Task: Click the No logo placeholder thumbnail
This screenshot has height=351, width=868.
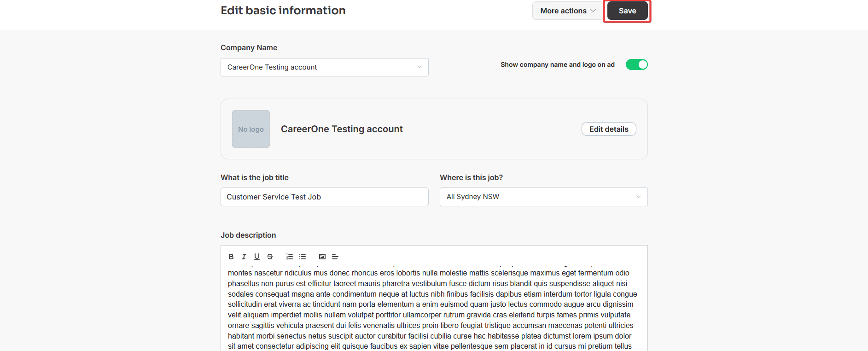Action: [x=251, y=129]
